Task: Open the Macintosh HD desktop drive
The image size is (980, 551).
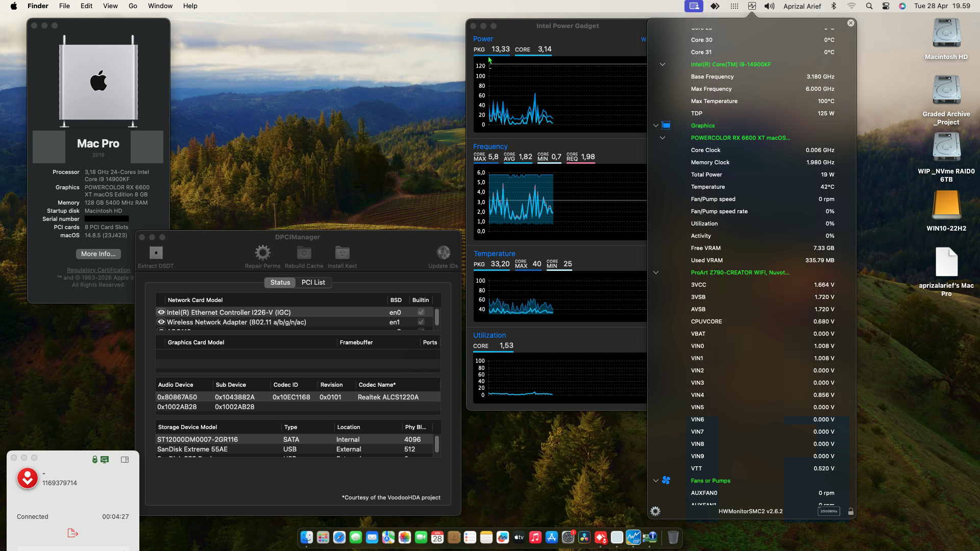Action: click(x=946, y=34)
